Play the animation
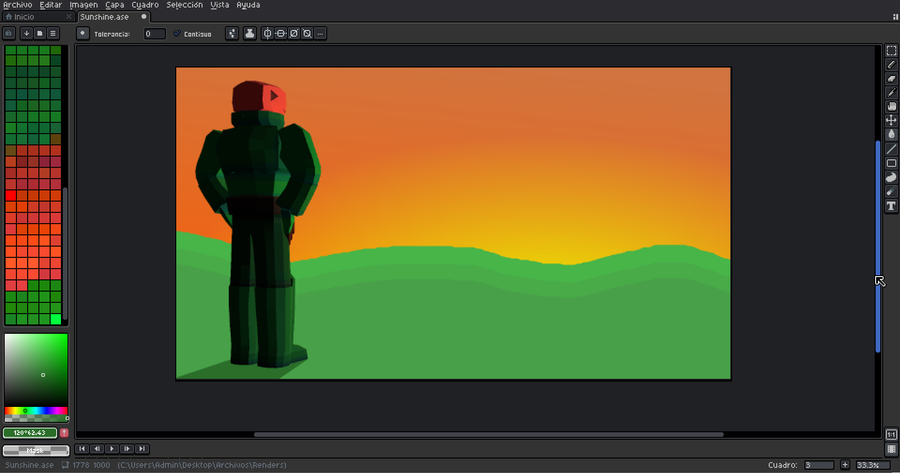 tap(112, 448)
